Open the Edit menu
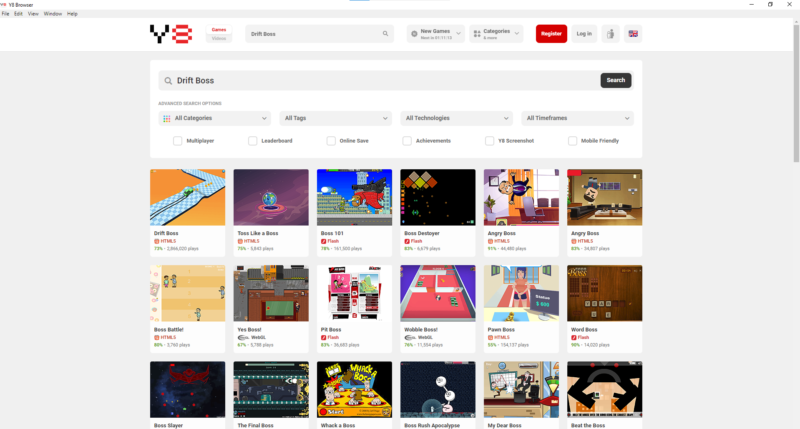Viewport: 800px width, 429px height. pos(18,14)
